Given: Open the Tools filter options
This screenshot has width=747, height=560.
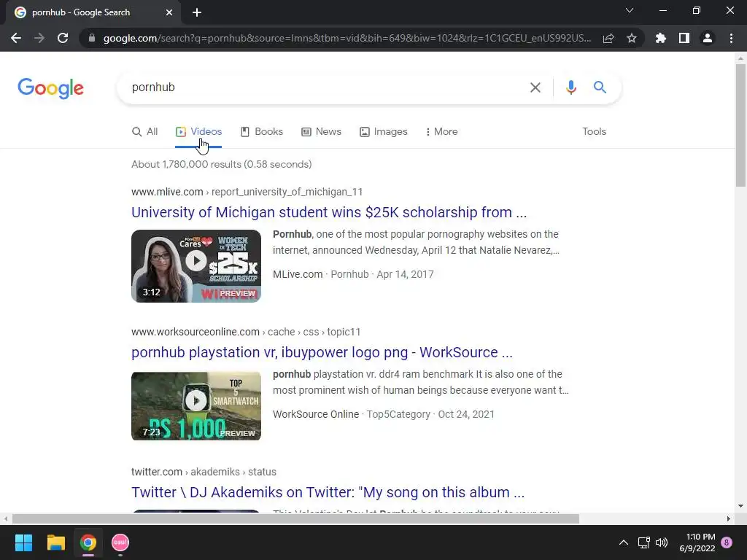Looking at the screenshot, I should click(x=594, y=131).
